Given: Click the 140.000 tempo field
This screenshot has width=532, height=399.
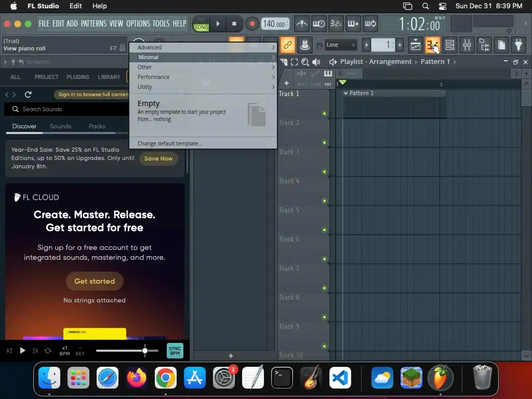Looking at the screenshot, I should coord(275,24).
